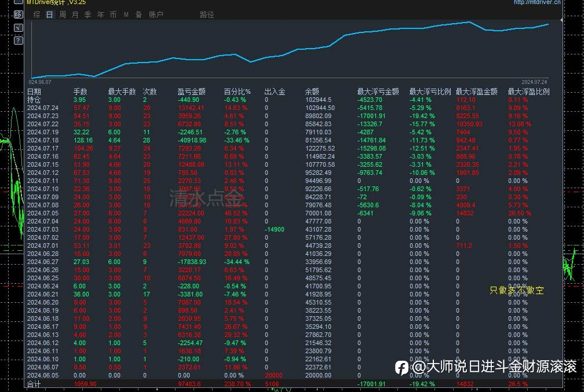Screen dimensions: 584x392
Task: Select the 2024.07.03 date row
Action: point(43,229)
